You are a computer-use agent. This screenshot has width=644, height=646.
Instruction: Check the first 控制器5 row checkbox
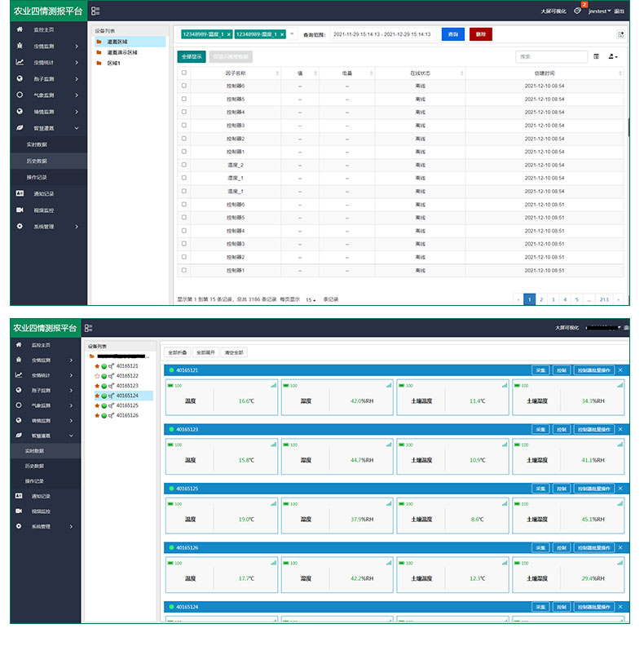(183, 99)
